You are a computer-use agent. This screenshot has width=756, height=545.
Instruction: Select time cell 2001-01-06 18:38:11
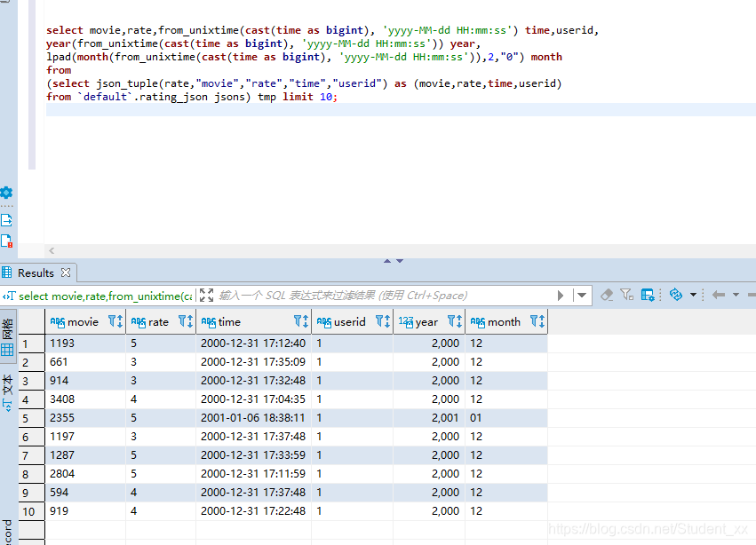(x=253, y=418)
